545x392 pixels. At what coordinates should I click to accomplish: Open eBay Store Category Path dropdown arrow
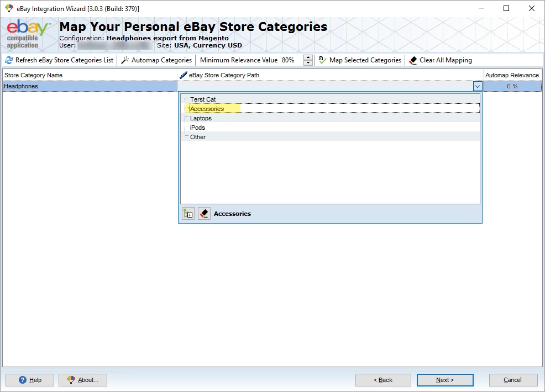point(477,86)
